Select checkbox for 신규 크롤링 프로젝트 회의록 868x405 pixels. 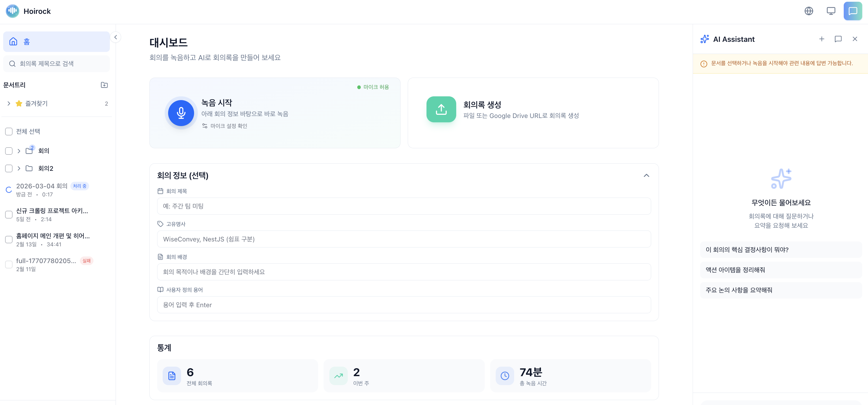[x=9, y=215]
